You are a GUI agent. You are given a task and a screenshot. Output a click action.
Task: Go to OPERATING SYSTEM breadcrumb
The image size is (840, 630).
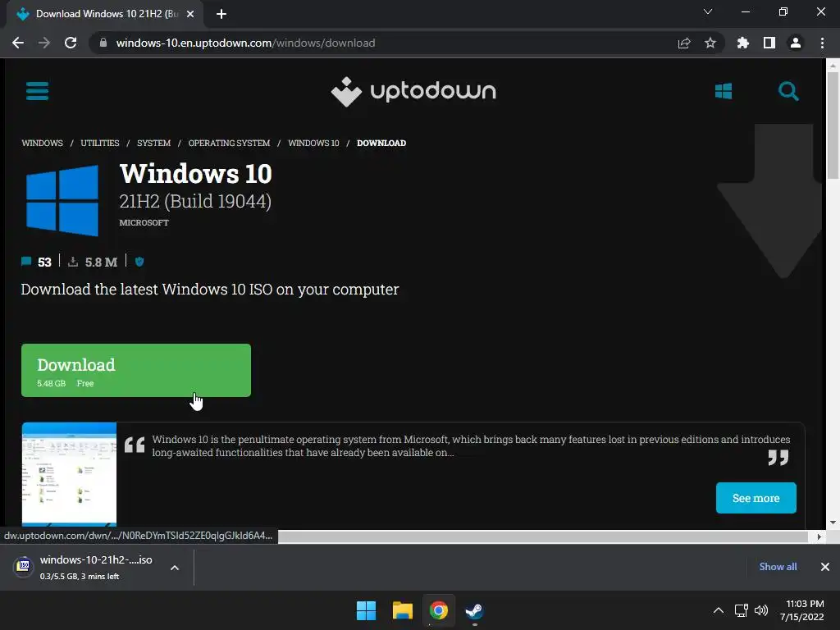click(x=230, y=143)
